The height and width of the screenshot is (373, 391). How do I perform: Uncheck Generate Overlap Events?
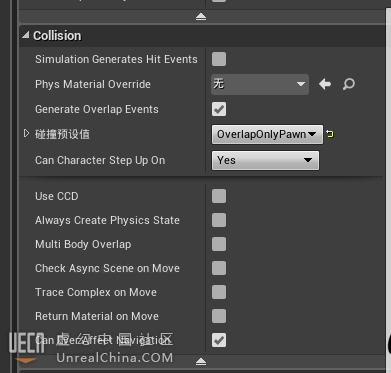point(219,109)
